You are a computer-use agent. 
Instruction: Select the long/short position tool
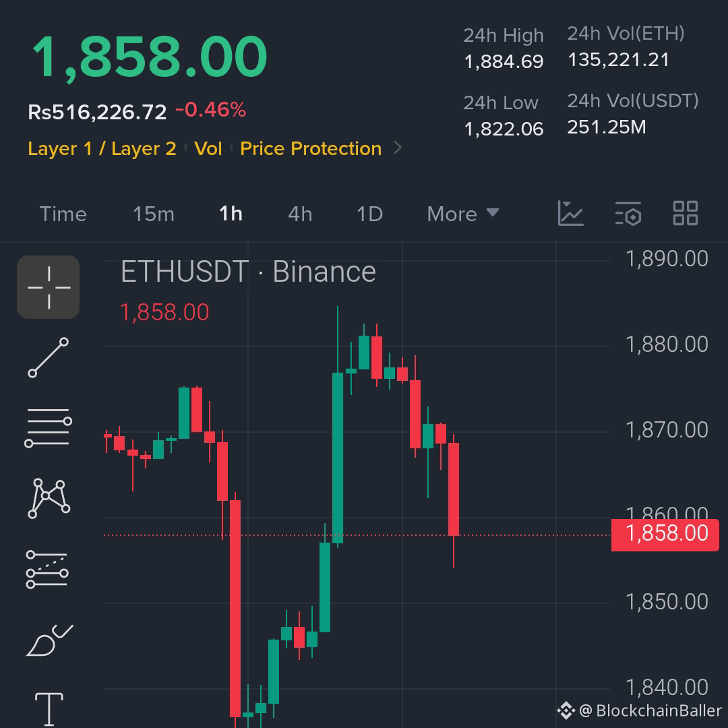pos(47,569)
